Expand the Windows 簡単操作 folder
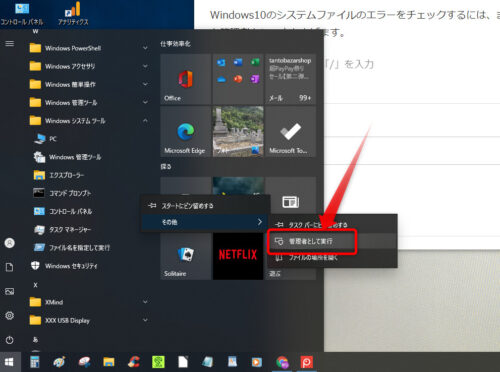 tap(88, 84)
